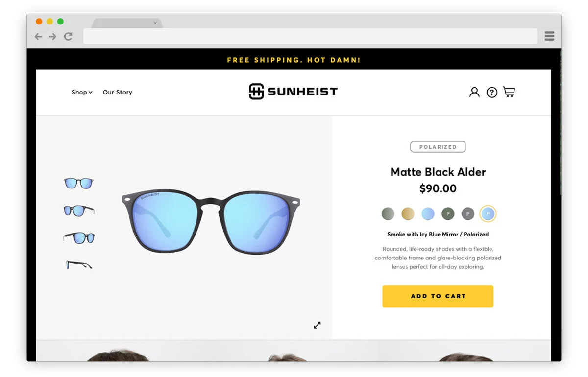This screenshot has width=588, height=377.
Task: View the side profile temple thumbnail
Action: coord(79,265)
